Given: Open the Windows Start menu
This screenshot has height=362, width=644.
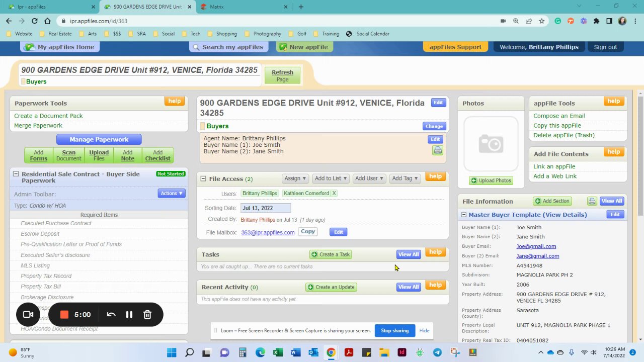Looking at the screenshot, I should pyautogui.click(x=172, y=352).
